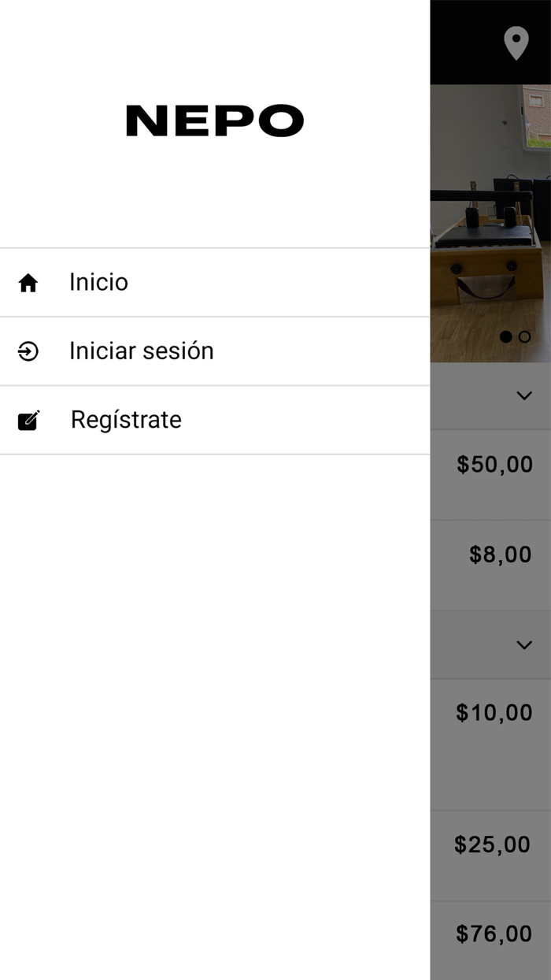Expand the second chevron section
Viewport: 551px width, 980px height.
point(523,644)
